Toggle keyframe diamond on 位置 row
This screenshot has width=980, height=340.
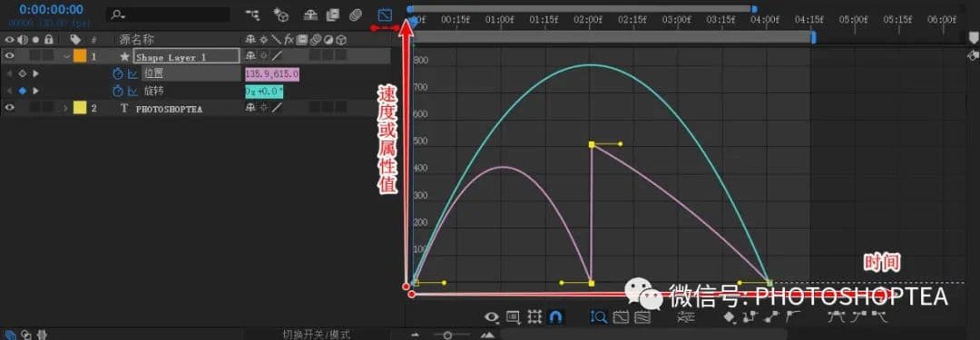tap(22, 73)
